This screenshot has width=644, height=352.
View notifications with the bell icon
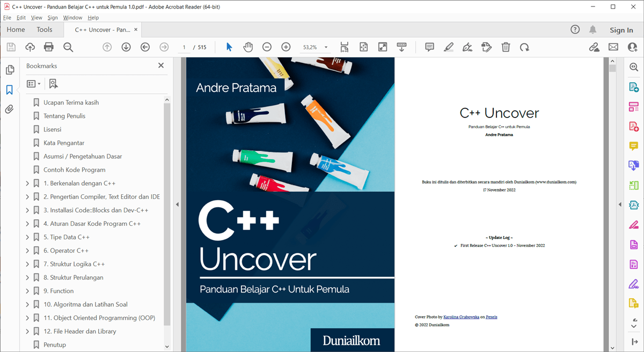pyautogui.click(x=592, y=30)
